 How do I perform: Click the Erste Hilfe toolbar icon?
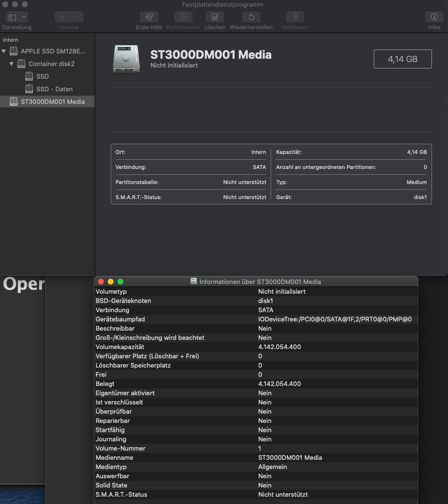pos(149,17)
